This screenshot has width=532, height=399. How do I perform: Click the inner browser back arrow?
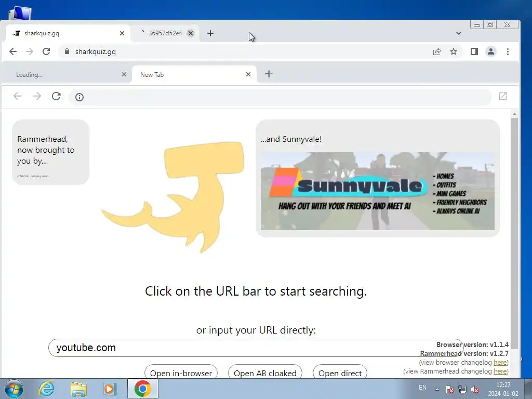pyautogui.click(x=18, y=96)
